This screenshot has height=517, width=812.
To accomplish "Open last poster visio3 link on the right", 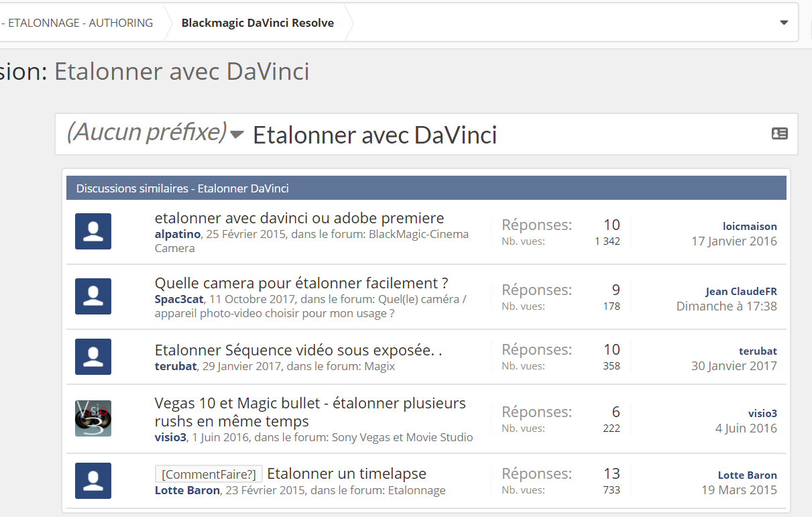I will pos(763,413).
